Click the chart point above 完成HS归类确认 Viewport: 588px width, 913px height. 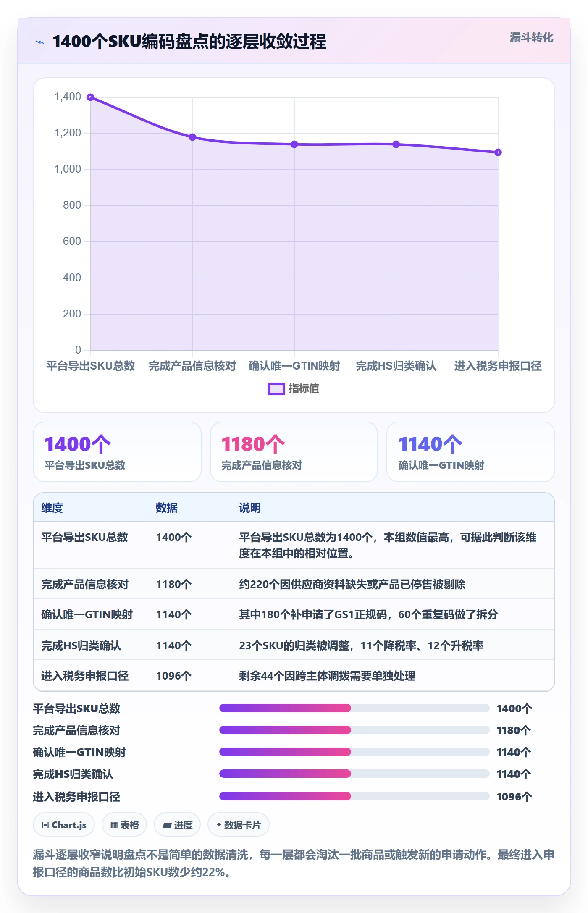(396, 144)
